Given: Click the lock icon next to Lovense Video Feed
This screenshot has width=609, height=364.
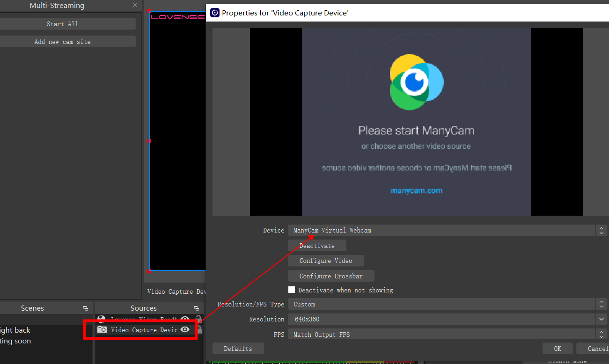Looking at the screenshot, I should pyautogui.click(x=199, y=319).
